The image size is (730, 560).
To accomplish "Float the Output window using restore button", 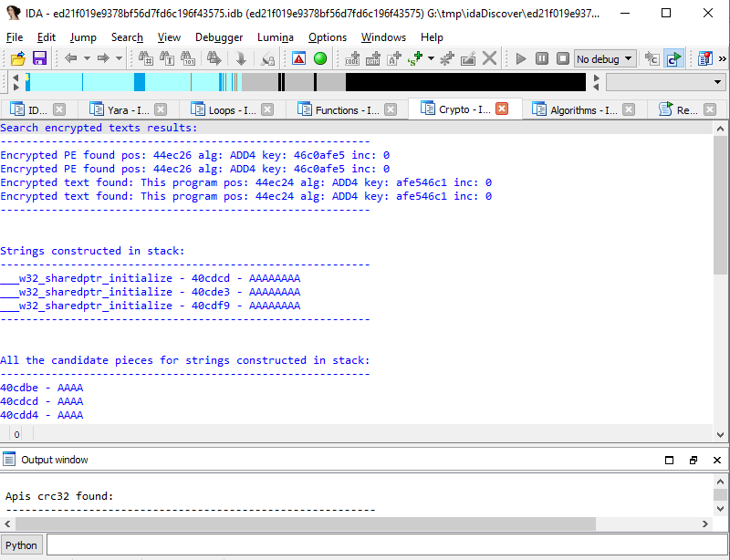I will coord(693,460).
